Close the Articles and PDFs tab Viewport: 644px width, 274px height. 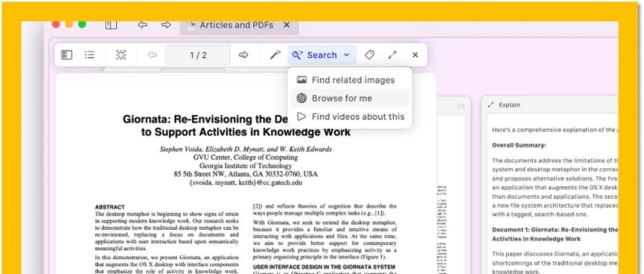coord(286,25)
